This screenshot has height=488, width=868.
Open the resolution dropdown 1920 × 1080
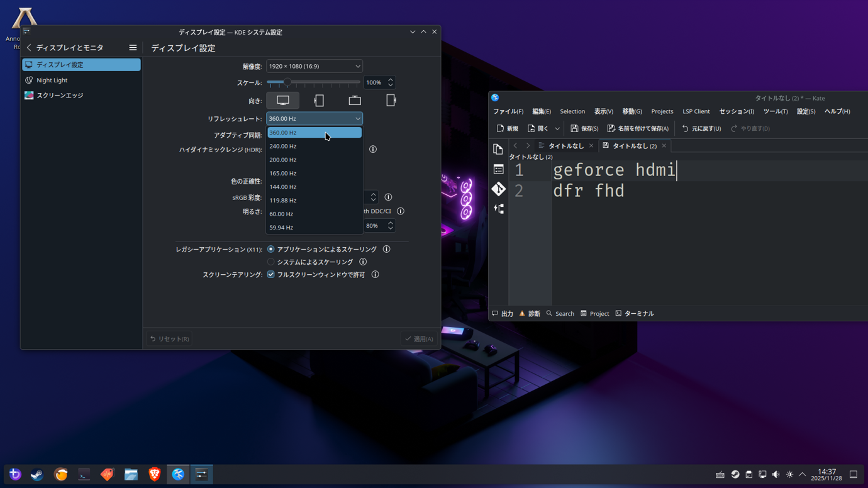(x=314, y=66)
